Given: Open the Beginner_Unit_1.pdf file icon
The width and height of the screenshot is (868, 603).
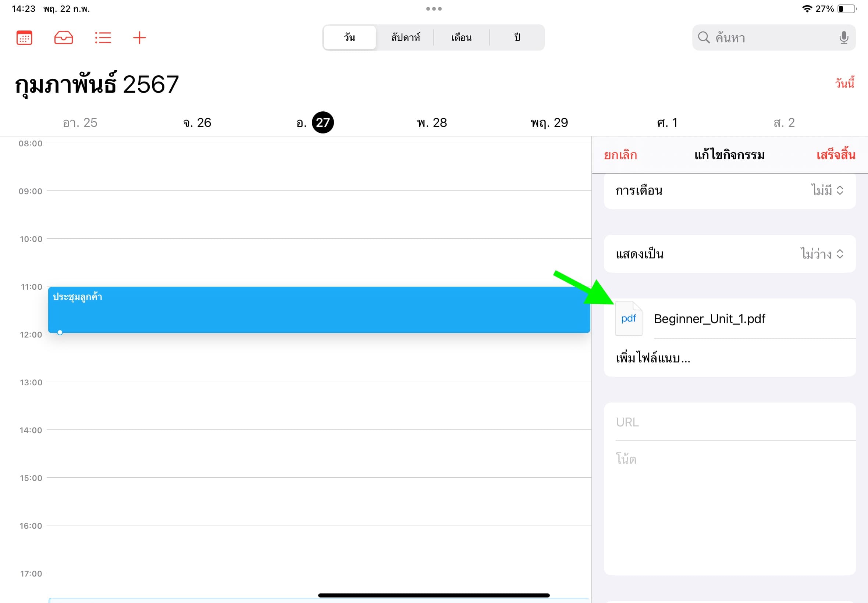Looking at the screenshot, I should [629, 318].
